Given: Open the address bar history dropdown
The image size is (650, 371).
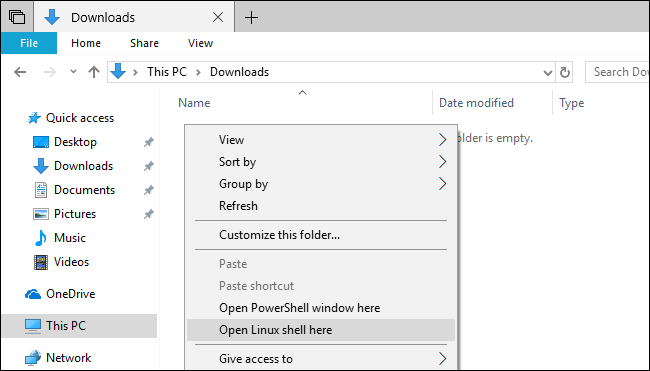Looking at the screenshot, I should 548,73.
